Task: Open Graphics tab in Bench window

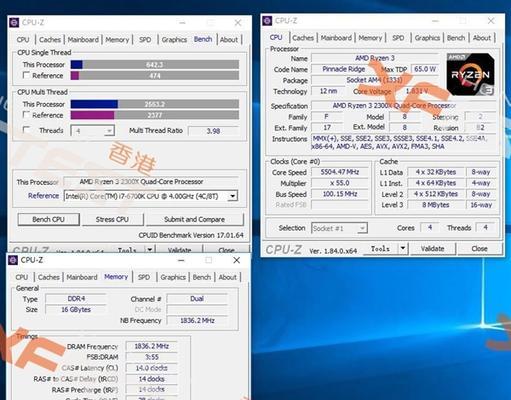Action: 174,40
